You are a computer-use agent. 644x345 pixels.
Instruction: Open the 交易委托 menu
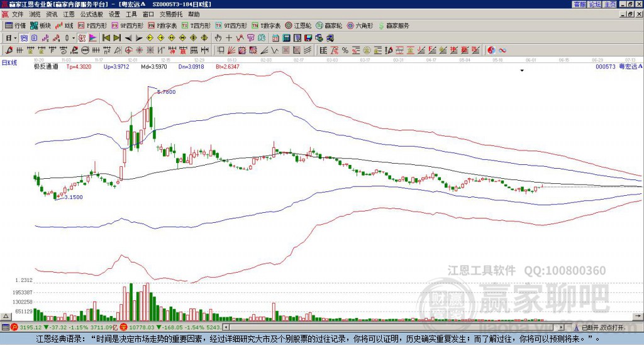[171, 14]
